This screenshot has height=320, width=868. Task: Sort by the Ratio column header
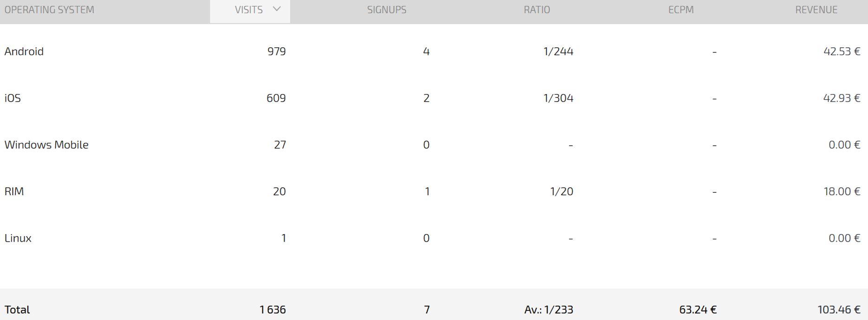click(537, 10)
